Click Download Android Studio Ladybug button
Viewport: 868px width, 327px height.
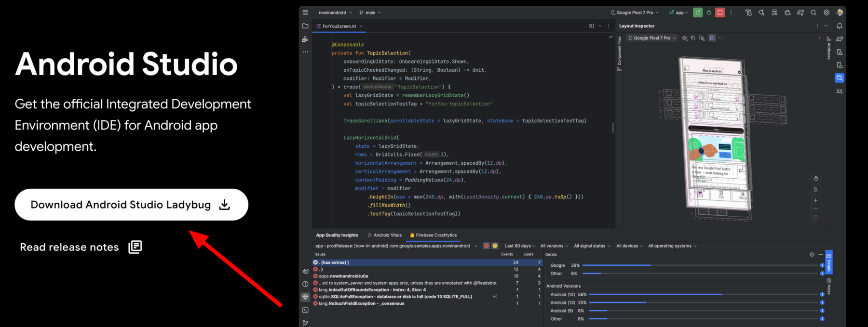tap(131, 205)
